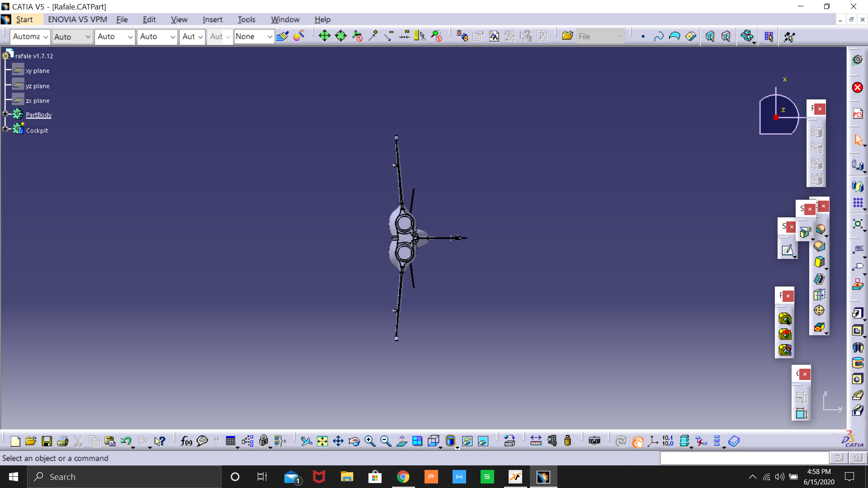Viewport: 868px width, 488px height.
Task: Click the taskbar Search box
Action: (x=124, y=477)
